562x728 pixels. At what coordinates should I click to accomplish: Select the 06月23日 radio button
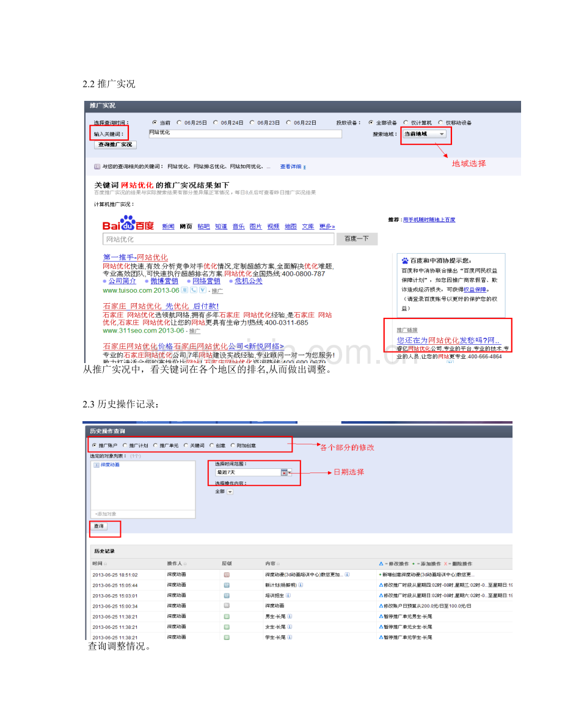[252, 123]
